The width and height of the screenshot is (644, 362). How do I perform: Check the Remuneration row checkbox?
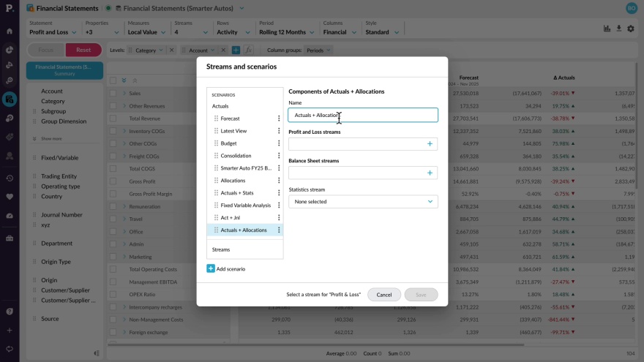point(113,206)
